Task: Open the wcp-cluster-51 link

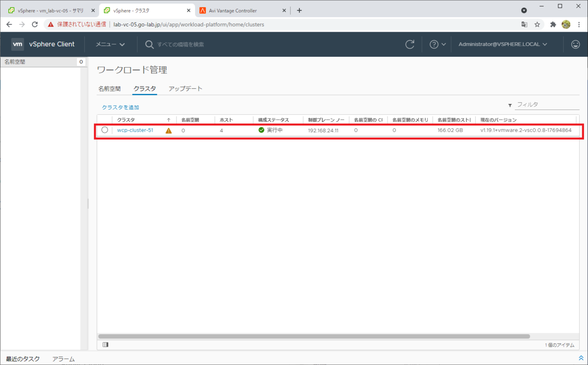Action: [135, 130]
